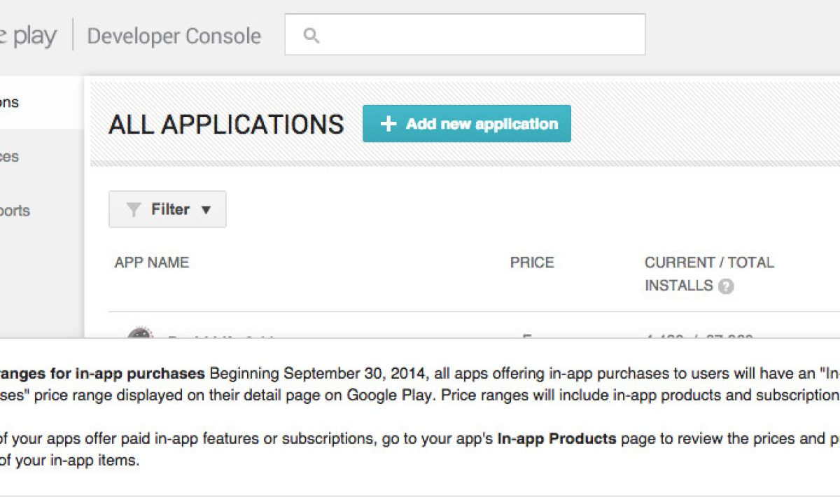The height and width of the screenshot is (504, 840).
Task: Sort by the PRICE column header
Action: click(532, 262)
